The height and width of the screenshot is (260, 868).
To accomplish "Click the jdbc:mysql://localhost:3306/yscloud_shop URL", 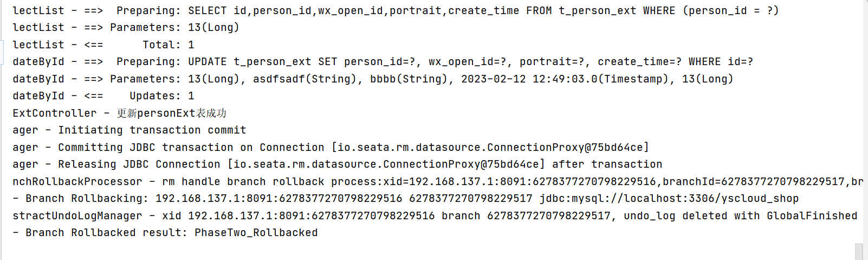I will (669, 199).
